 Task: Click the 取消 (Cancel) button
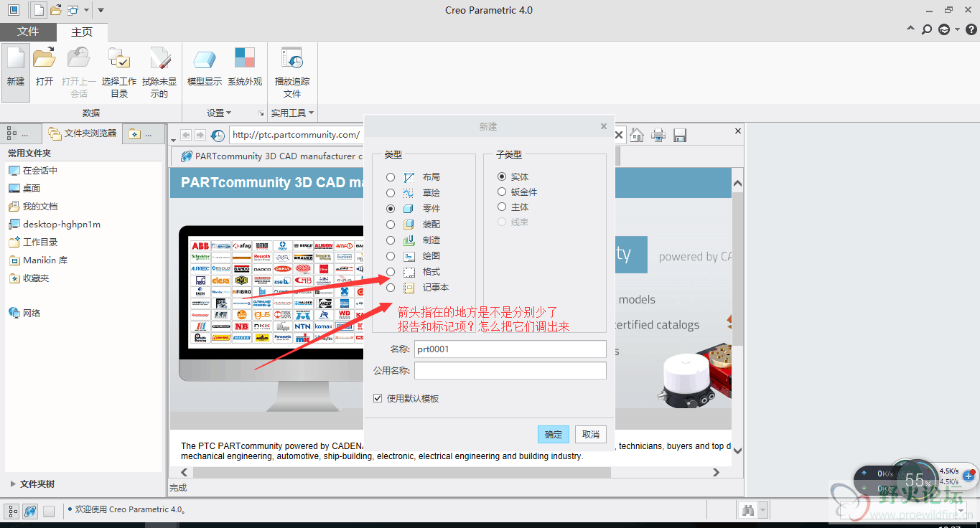tap(591, 434)
